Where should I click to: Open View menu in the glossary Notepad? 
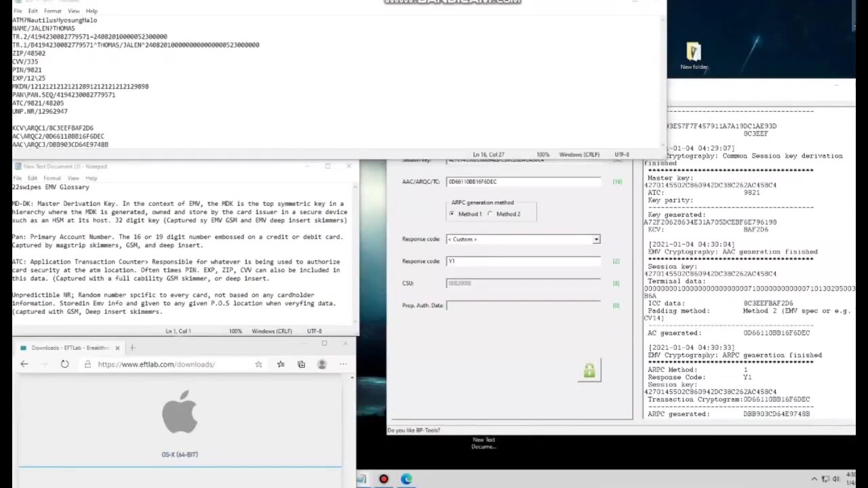tap(73, 178)
